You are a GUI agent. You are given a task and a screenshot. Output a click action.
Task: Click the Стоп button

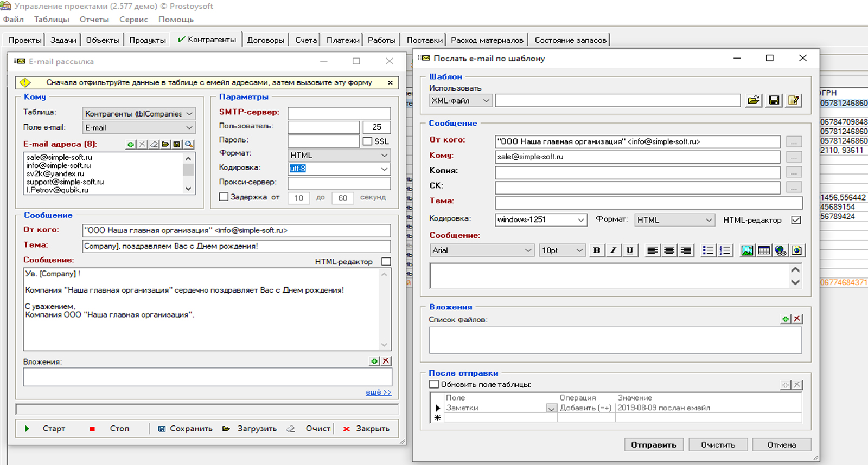click(111, 429)
